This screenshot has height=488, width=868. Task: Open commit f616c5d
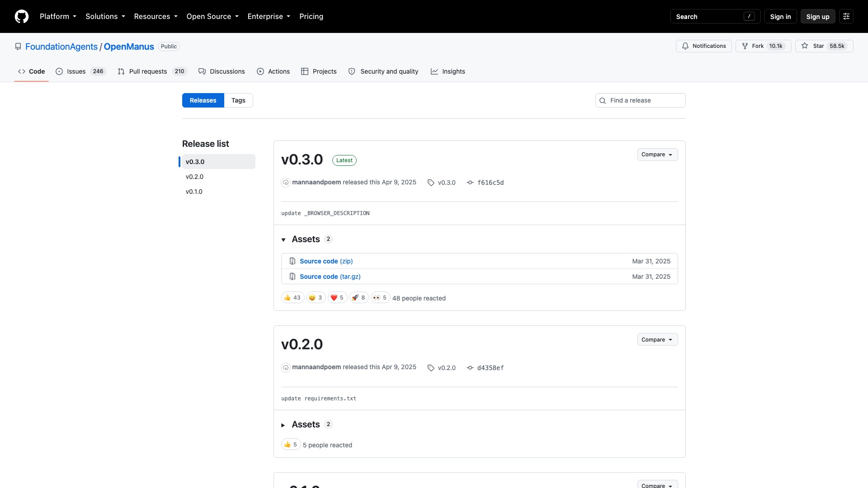(x=485, y=183)
